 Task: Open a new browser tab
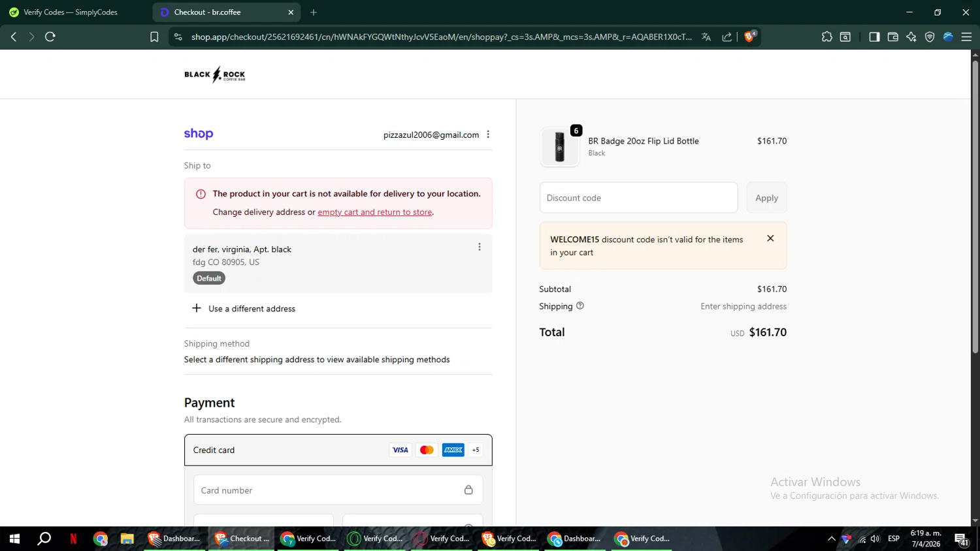point(314,12)
